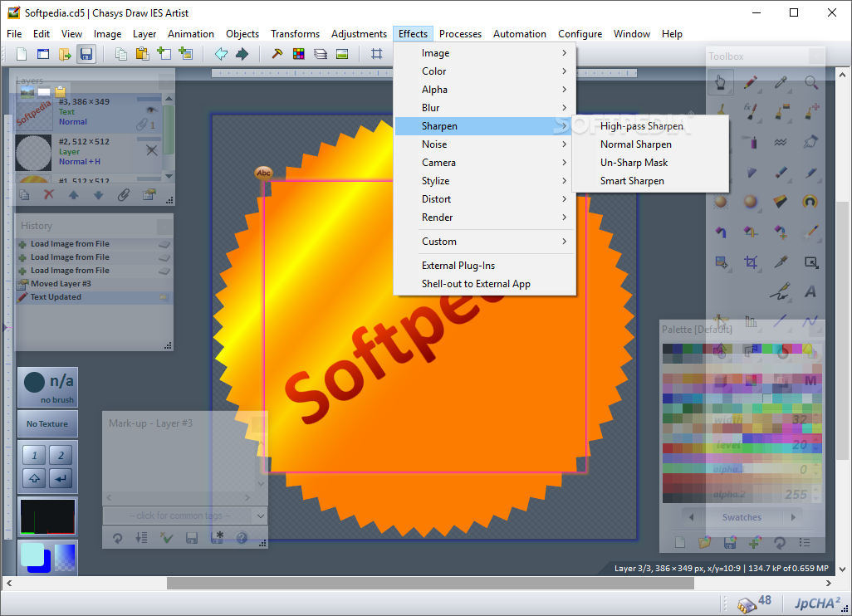Select the 'Moved Layer #3' history entry

coord(94,284)
